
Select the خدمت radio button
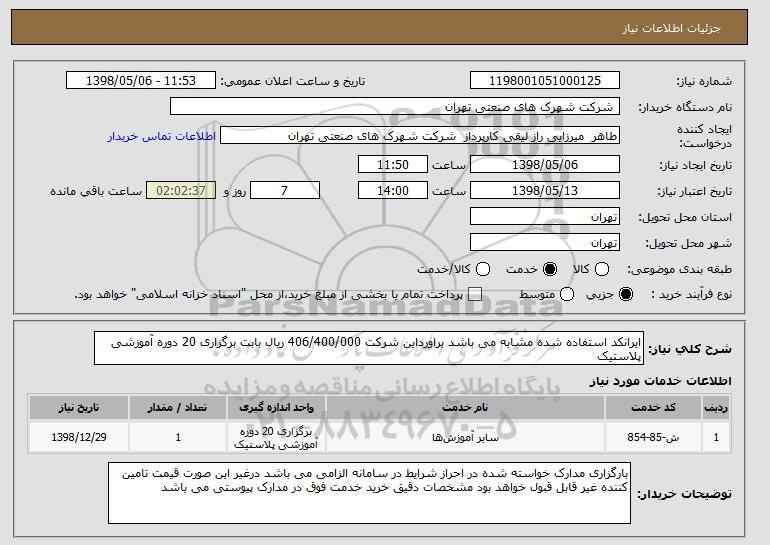pyautogui.click(x=550, y=269)
